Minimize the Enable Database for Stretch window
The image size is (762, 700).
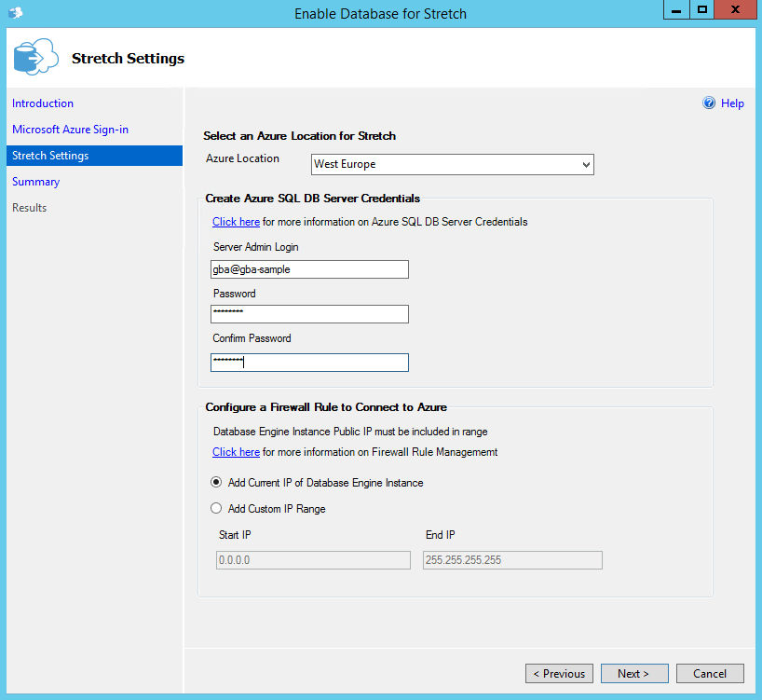[675, 10]
